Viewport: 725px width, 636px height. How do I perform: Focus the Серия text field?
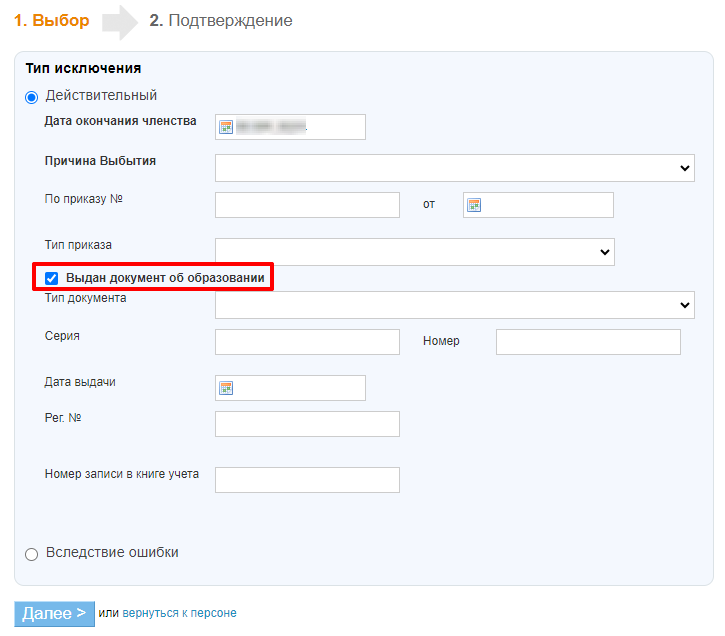click(x=307, y=342)
